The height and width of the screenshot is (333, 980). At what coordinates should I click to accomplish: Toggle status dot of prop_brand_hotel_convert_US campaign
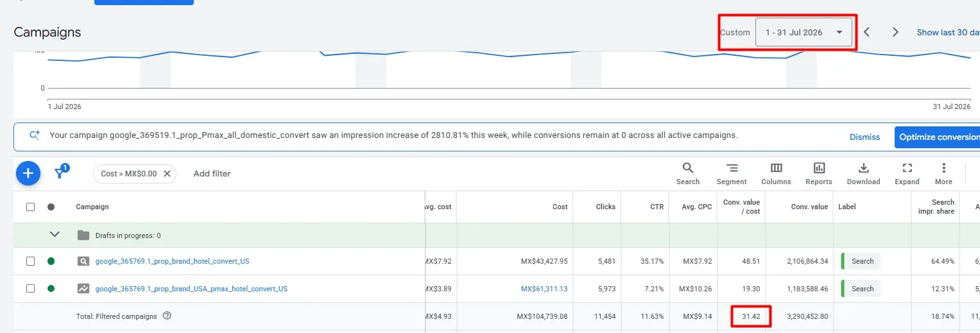click(51, 261)
